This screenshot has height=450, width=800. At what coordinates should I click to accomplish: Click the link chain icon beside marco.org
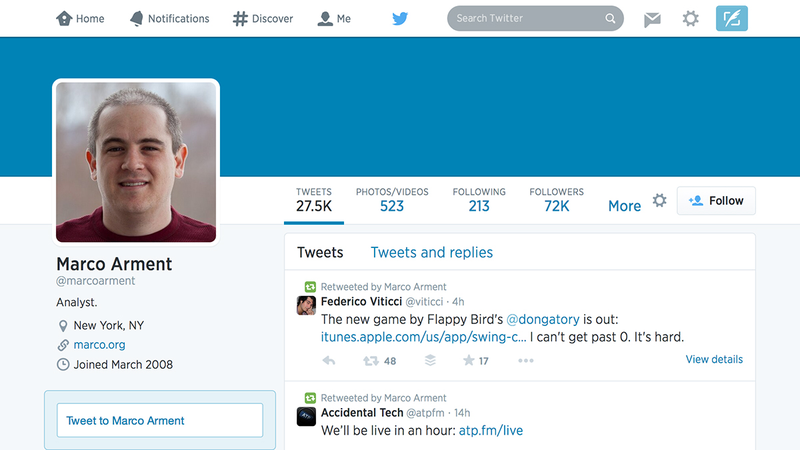(x=63, y=345)
